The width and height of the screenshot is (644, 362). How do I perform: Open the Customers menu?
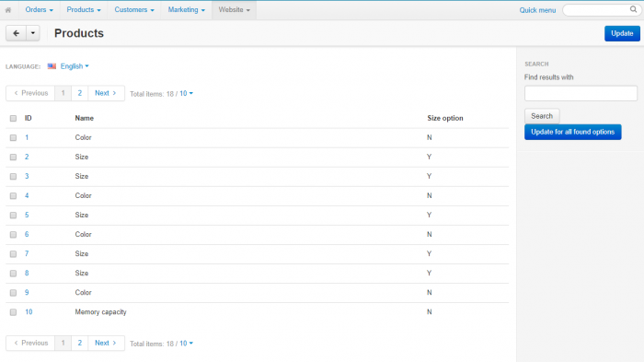[134, 10]
